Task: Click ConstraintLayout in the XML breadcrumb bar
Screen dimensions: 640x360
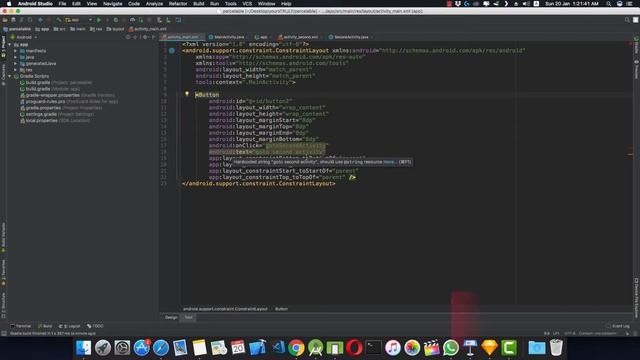Action: point(225,309)
